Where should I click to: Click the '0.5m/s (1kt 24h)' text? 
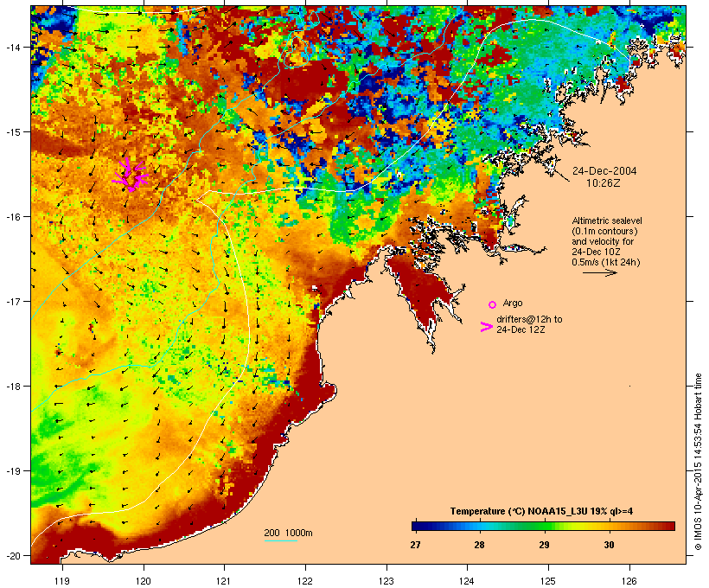(606, 262)
